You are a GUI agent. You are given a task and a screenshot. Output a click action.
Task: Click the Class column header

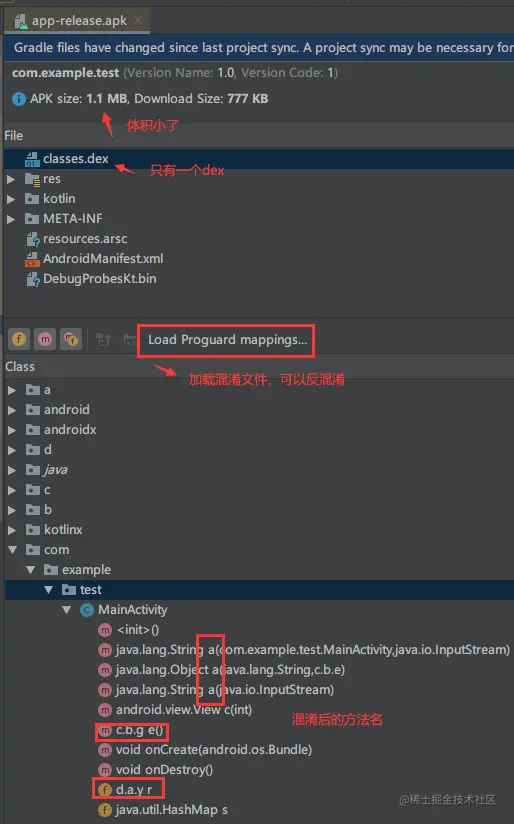pyautogui.click(x=20, y=366)
